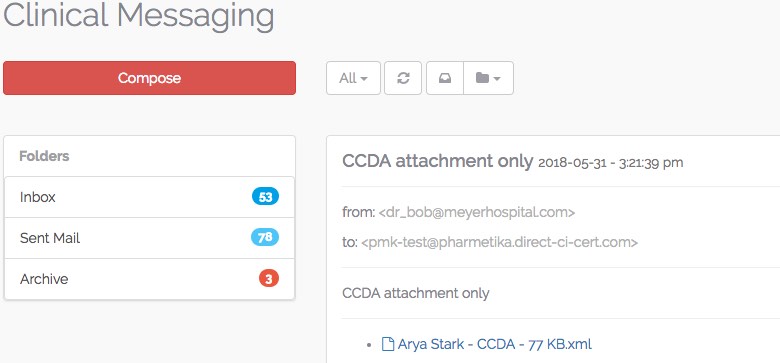The height and width of the screenshot is (363, 780).
Task: Click the Inbox count badge 53
Action: [265, 197]
